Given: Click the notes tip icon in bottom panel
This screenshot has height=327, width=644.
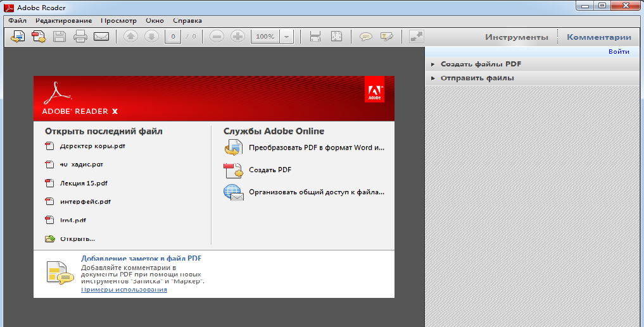Looking at the screenshot, I should click(x=60, y=273).
